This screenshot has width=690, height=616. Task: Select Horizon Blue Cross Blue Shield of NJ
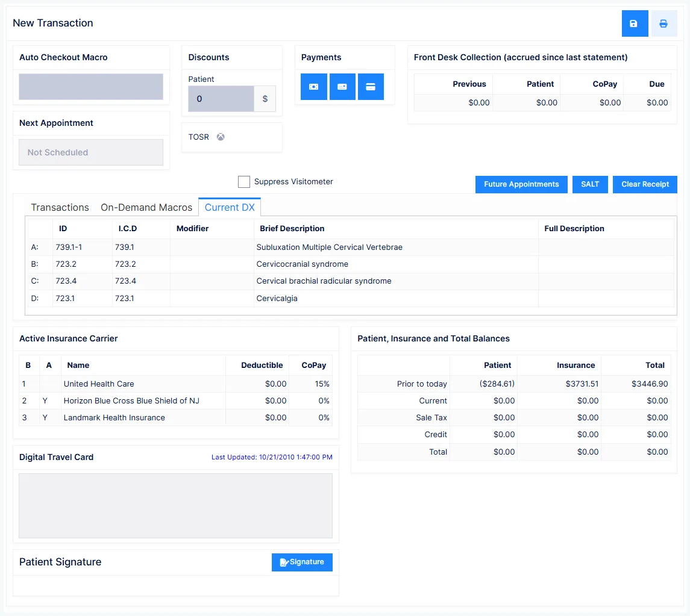click(175, 400)
